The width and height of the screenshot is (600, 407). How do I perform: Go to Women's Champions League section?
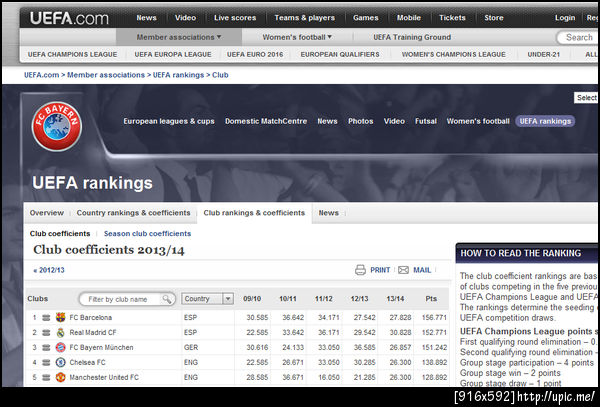(453, 54)
